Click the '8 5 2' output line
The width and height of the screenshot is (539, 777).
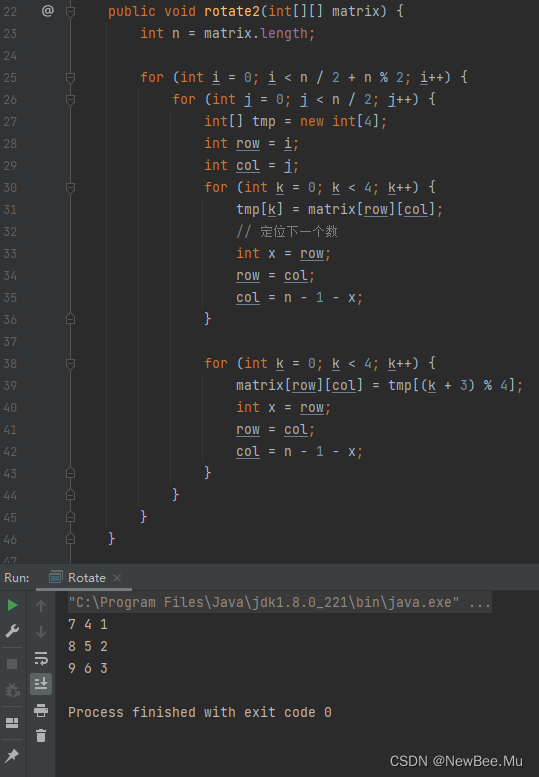pyautogui.click(x=88, y=646)
